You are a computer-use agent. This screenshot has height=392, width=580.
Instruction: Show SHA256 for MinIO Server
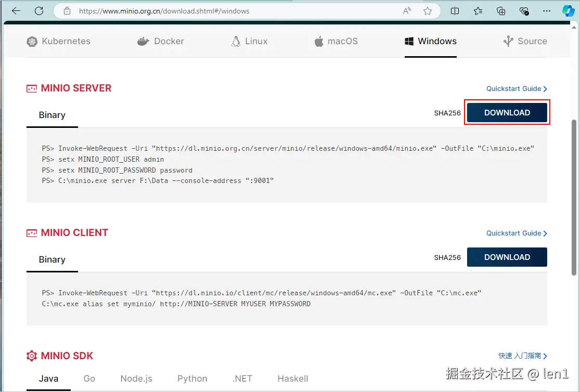pyautogui.click(x=447, y=113)
